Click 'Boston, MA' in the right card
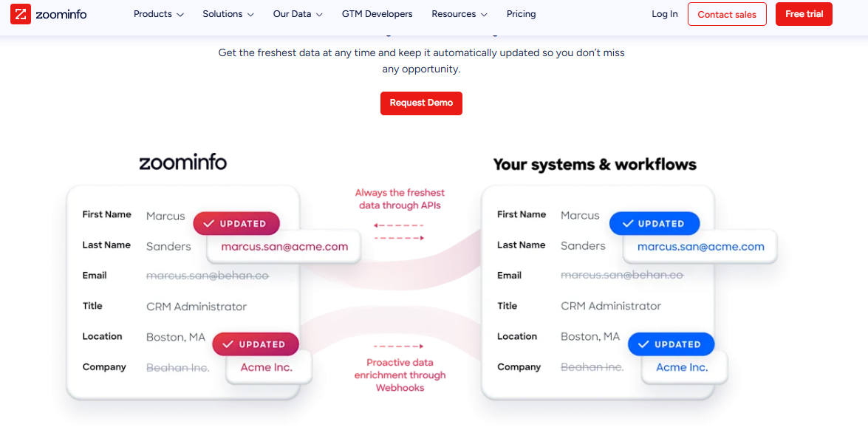The width and height of the screenshot is (868, 430). 590,336
